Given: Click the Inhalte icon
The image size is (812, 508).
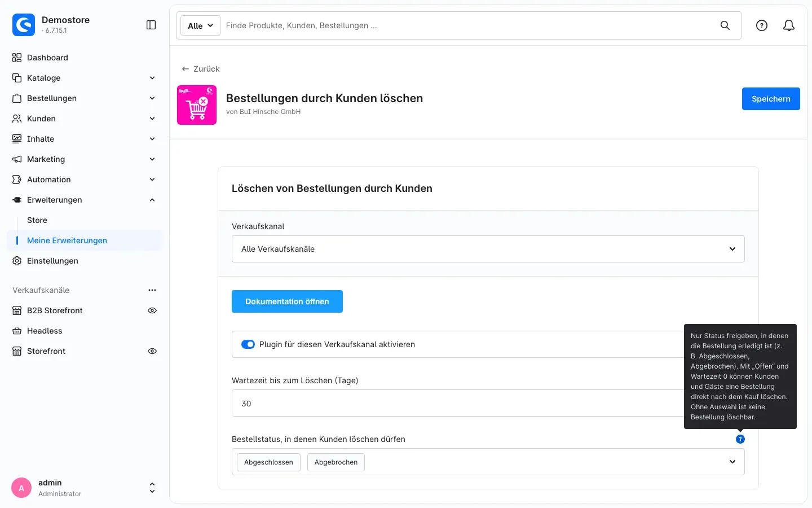Looking at the screenshot, I should [x=17, y=139].
